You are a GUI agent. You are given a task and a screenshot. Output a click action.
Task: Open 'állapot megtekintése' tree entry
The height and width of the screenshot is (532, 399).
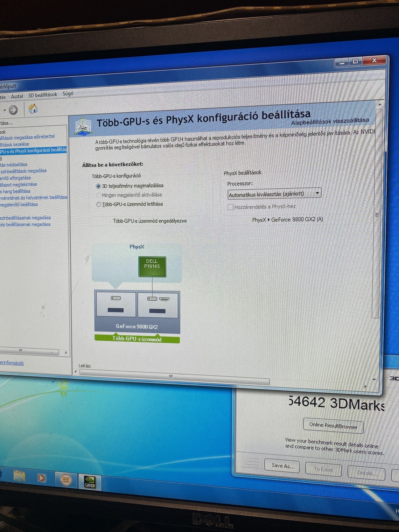point(18,185)
